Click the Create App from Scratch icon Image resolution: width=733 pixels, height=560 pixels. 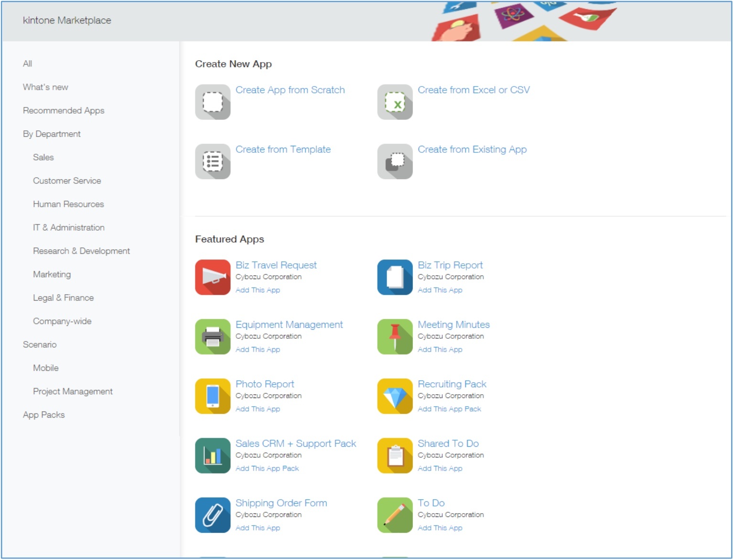pyautogui.click(x=213, y=102)
